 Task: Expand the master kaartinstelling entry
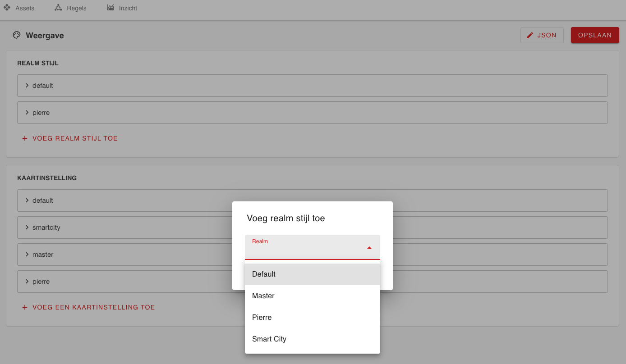pos(27,254)
